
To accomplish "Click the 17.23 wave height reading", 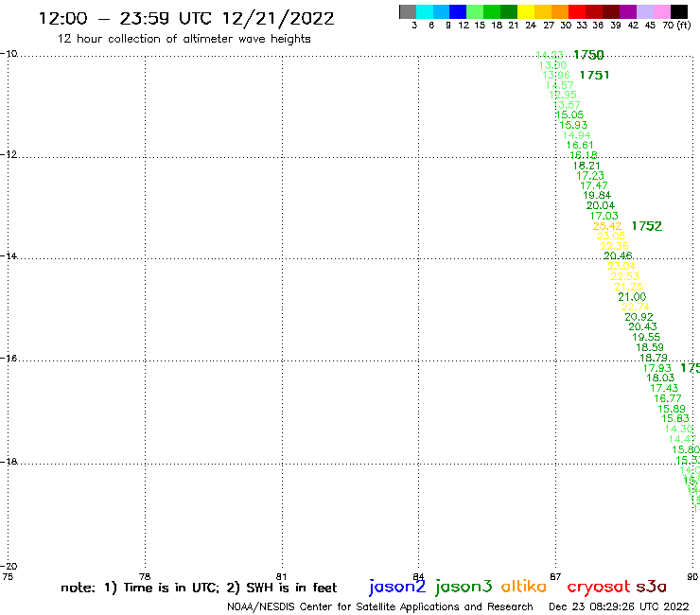I will (x=590, y=176).
